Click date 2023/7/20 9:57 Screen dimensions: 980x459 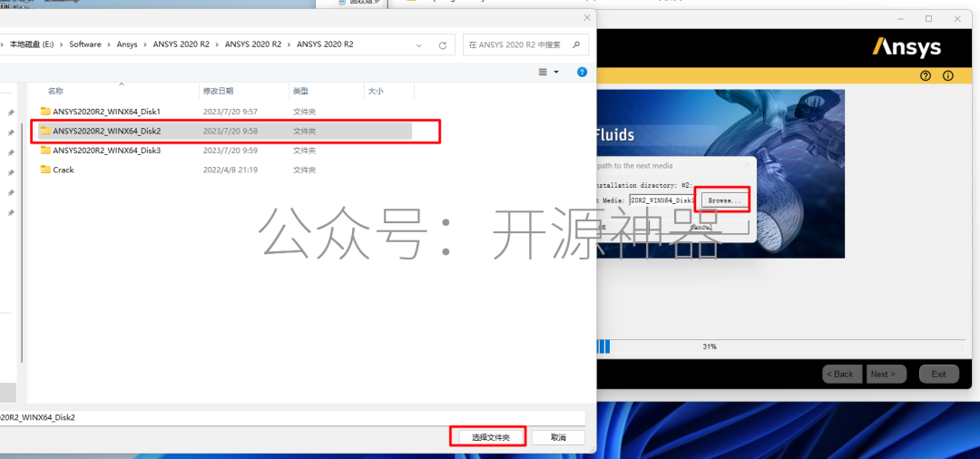click(x=230, y=112)
